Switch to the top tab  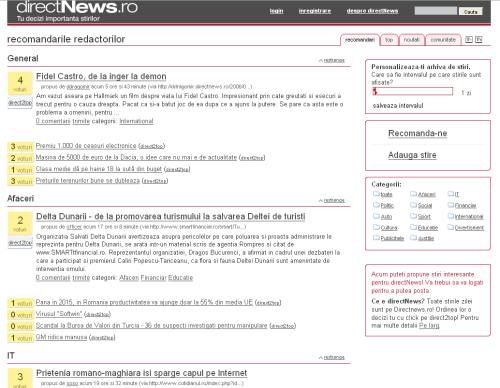click(x=389, y=40)
